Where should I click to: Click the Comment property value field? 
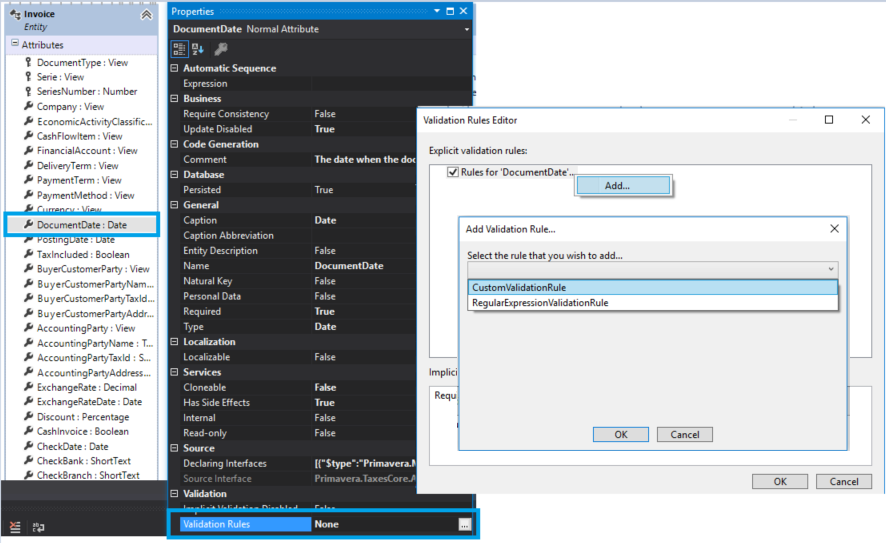click(364, 159)
